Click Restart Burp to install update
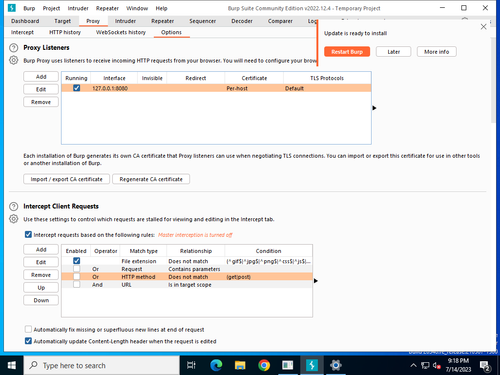 coord(347,52)
